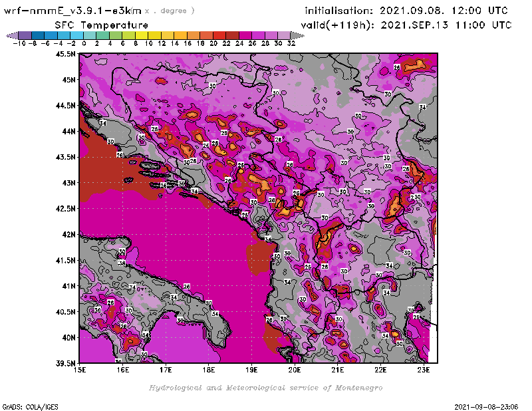The height and width of the screenshot is (411, 532).
Task: Click the dark red legend swatch between 22 and 24
Action: pyautogui.click(x=232, y=36)
